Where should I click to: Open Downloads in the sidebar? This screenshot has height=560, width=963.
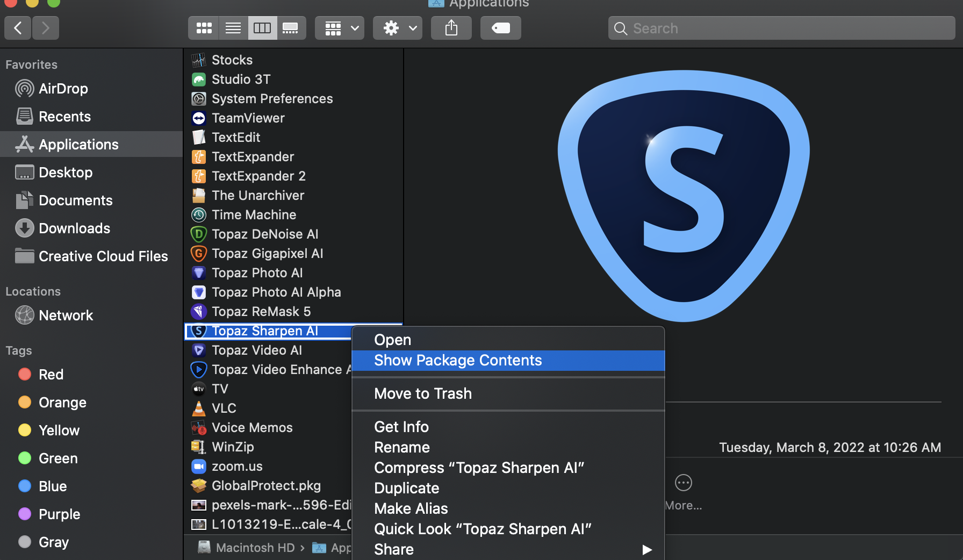[x=91, y=228]
